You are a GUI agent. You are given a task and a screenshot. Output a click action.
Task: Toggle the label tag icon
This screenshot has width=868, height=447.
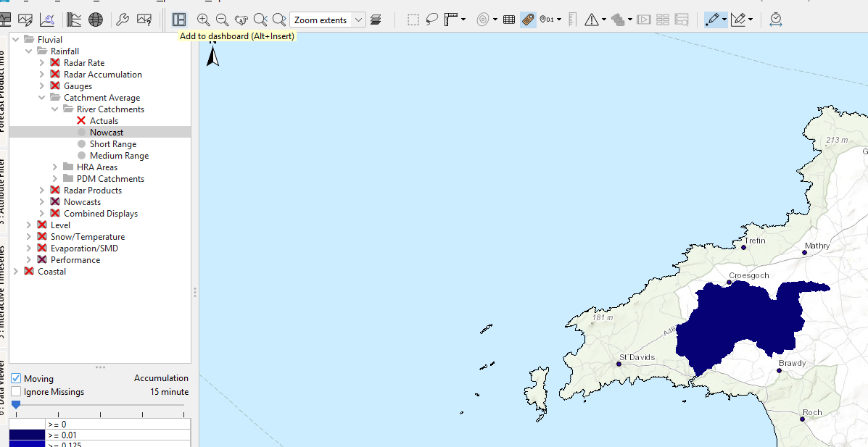pos(528,20)
